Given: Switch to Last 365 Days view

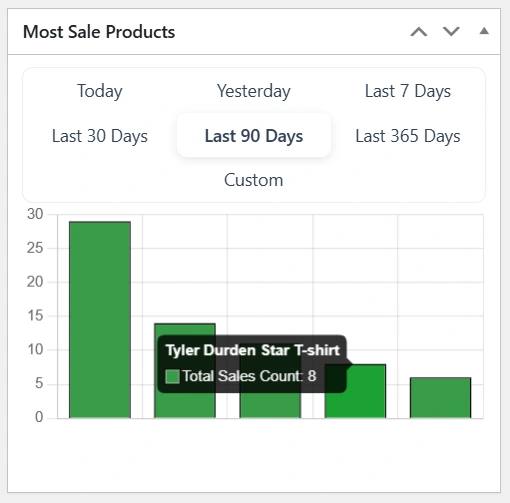Looking at the screenshot, I should coord(408,136).
